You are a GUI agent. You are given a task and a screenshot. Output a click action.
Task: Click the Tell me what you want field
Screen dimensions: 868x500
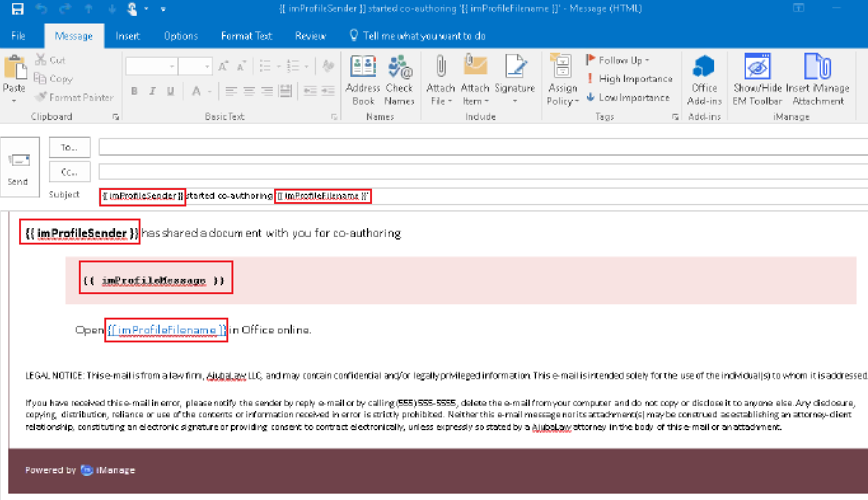point(424,36)
